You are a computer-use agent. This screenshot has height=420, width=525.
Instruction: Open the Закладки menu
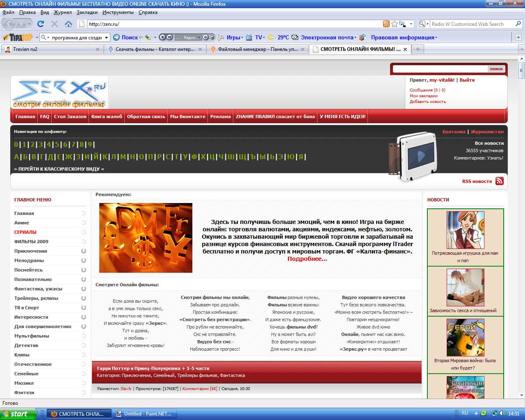87,12
